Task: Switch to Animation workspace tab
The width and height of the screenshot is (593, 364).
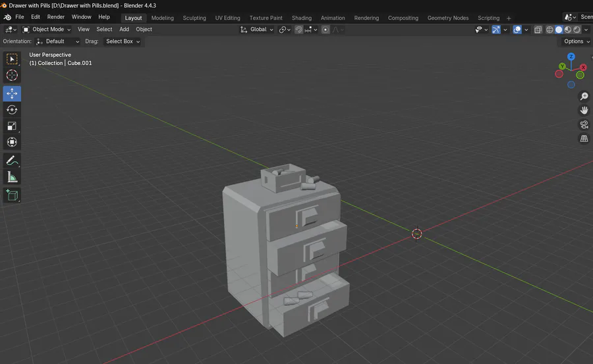Action: tap(333, 18)
